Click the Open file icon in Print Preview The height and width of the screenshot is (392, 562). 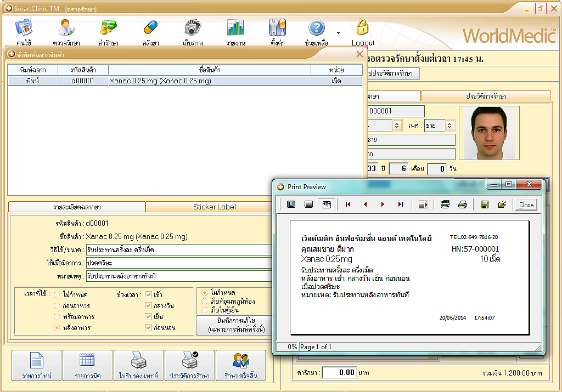(x=502, y=204)
